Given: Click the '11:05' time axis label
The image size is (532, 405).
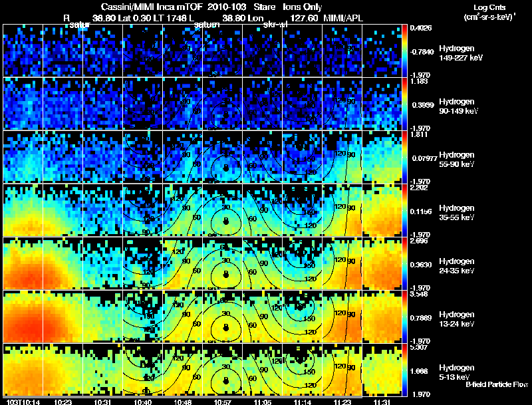Looking at the screenshot, I should (x=263, y=402).
